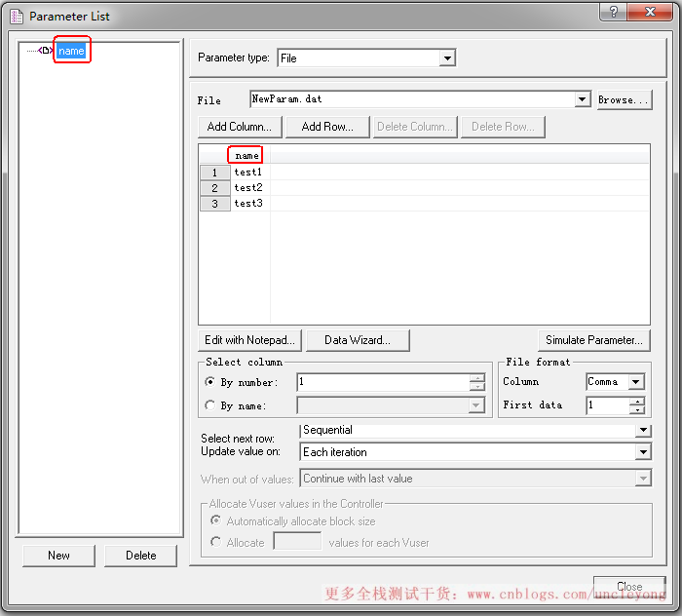Open the Select next row Sequential dropdown
Viewport: 682px width, 616px height.
tap(643, 430)
